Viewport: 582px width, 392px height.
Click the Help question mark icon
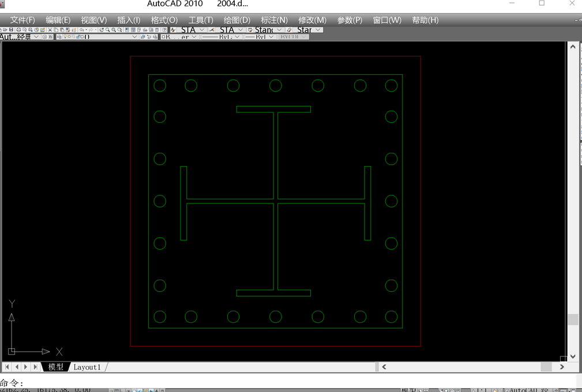click(x=164, y=29)
